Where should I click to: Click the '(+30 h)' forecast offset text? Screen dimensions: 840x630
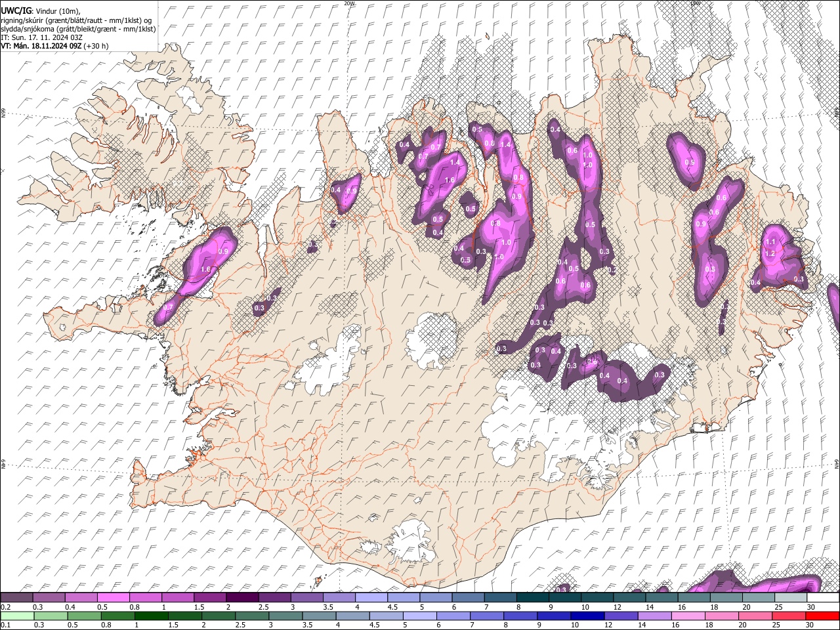click(96, 46)
